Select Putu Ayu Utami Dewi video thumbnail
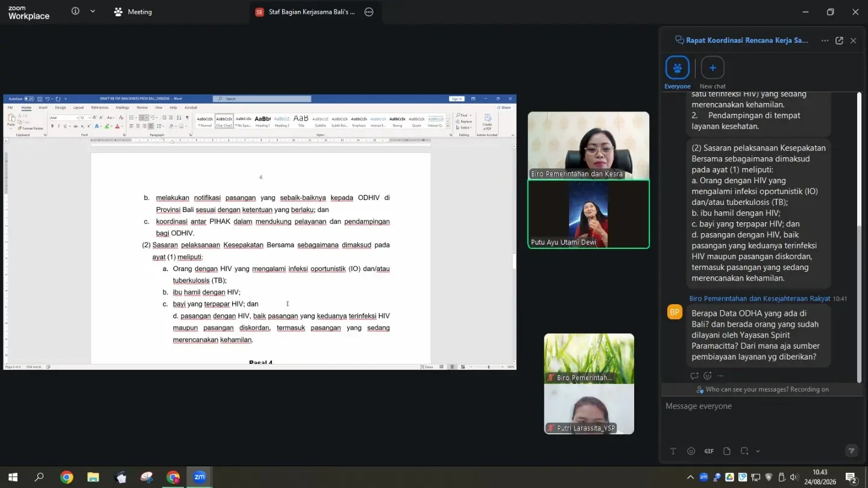Screen dimensions: 868x488 point(588,214)
